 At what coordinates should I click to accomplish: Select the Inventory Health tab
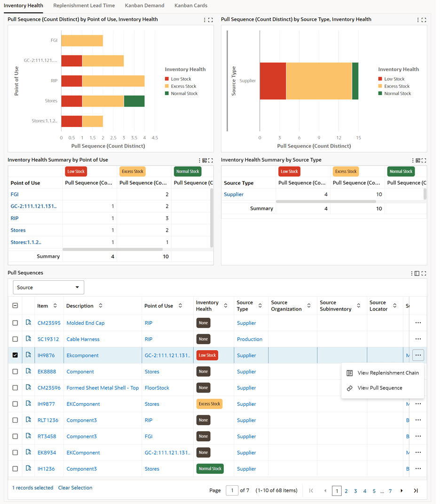point(24,6)
